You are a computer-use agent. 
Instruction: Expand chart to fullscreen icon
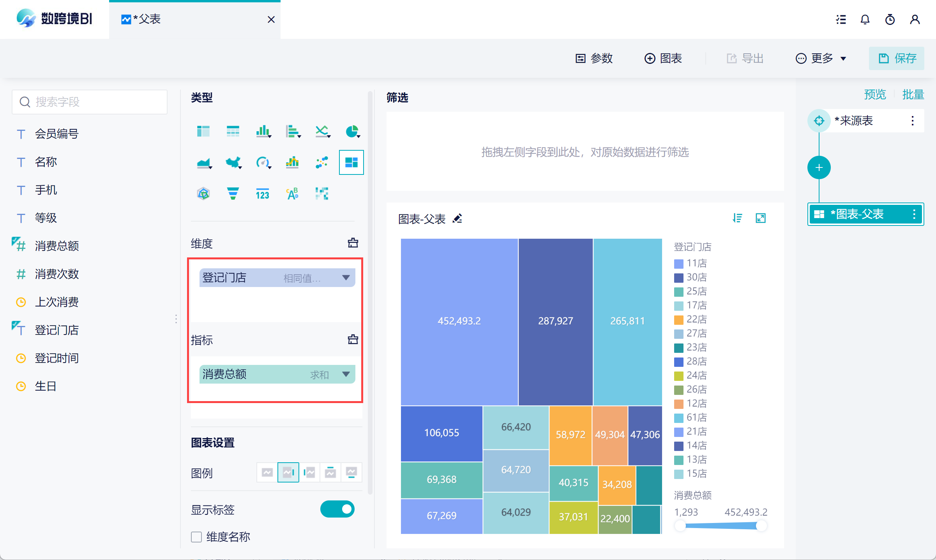[x=761, y=218]
